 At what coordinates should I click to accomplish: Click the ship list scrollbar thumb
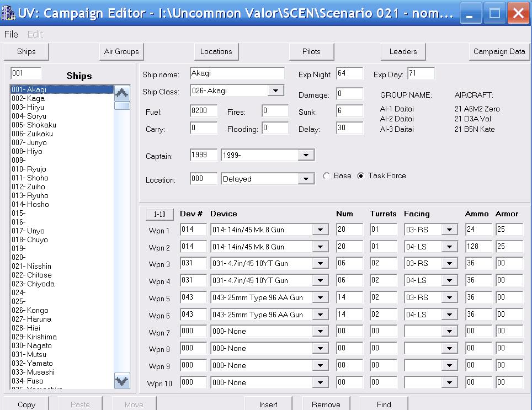click(122, 106)
